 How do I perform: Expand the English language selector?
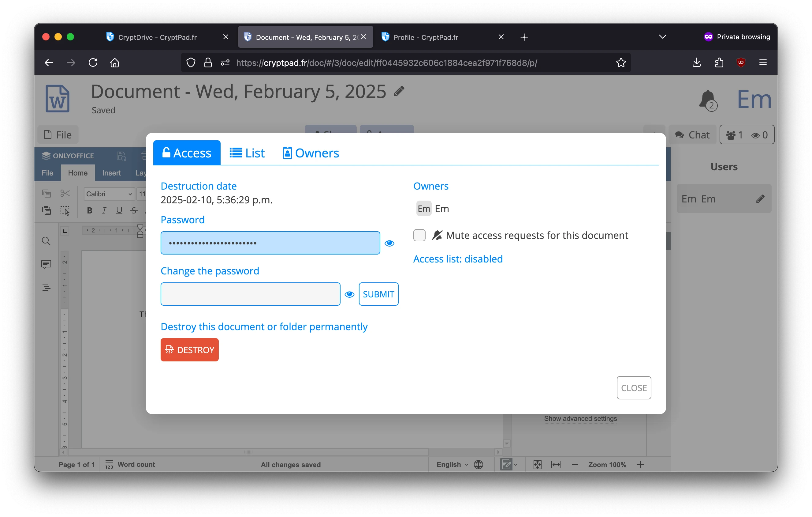(x=452, y=465)
